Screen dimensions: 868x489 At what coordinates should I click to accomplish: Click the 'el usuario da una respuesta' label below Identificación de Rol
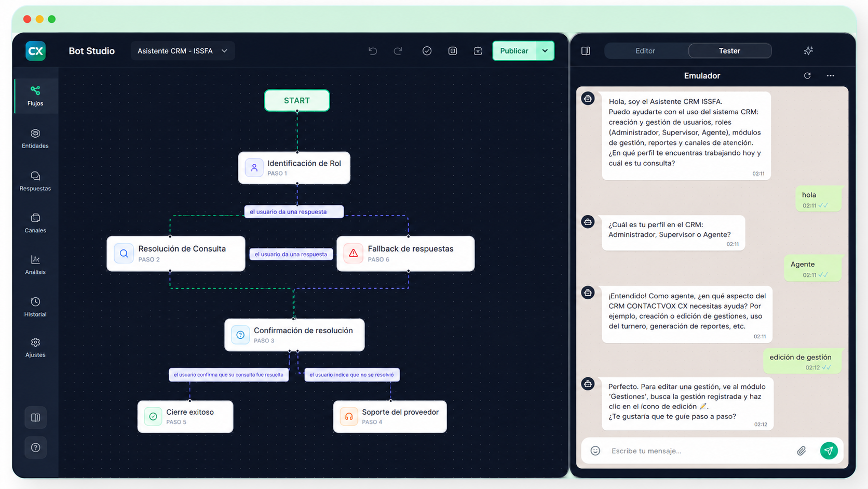(x=294, y=212)
